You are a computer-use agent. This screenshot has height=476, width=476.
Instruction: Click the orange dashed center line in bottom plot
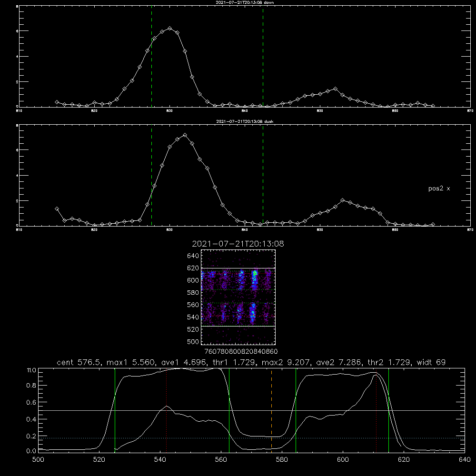click(x=271, y=410)
